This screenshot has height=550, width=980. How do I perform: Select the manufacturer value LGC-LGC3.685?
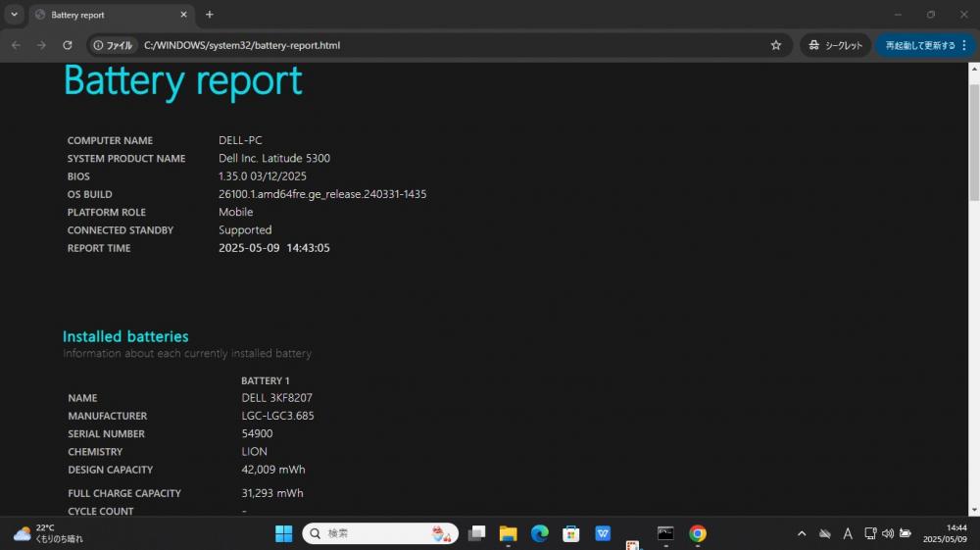point(277,416)
